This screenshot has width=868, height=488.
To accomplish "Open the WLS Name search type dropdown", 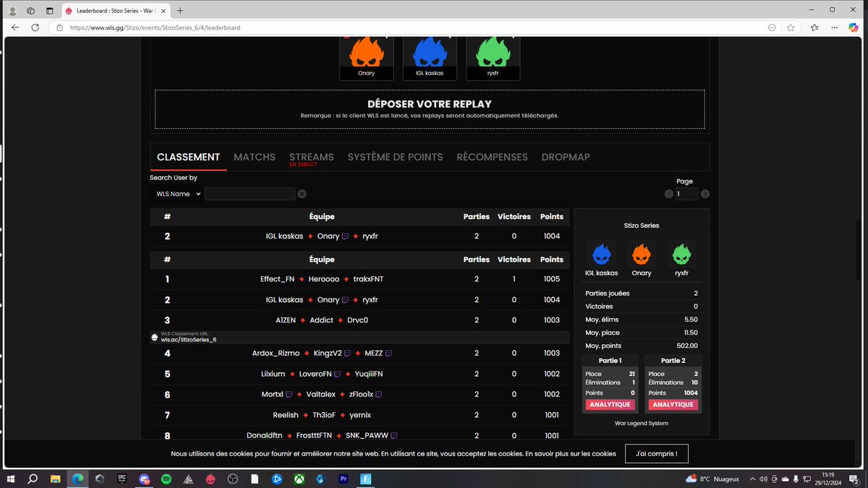I will pos(177,194).
